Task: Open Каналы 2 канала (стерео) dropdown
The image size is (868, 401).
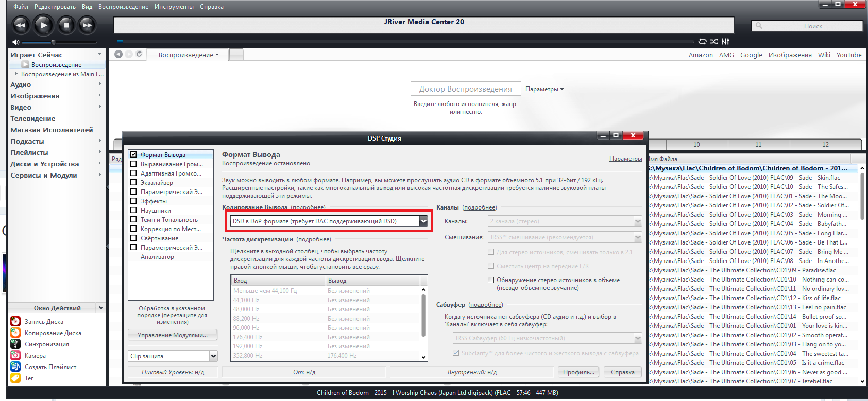Action: 638,221
